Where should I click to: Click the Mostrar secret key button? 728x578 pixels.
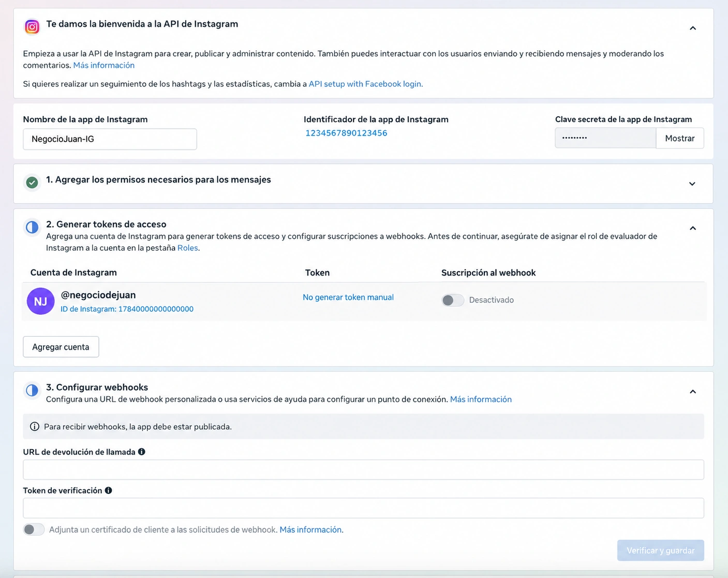click(x=680, y=138)
